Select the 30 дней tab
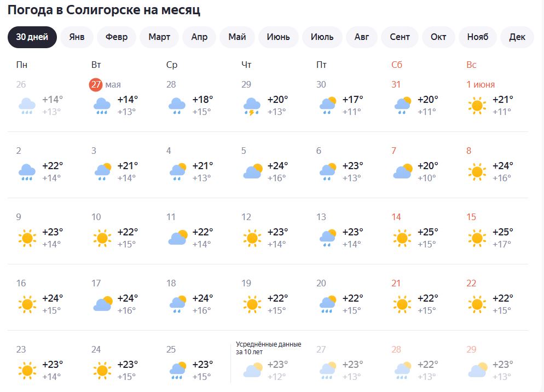544x392 pixels. pos(32,37)
